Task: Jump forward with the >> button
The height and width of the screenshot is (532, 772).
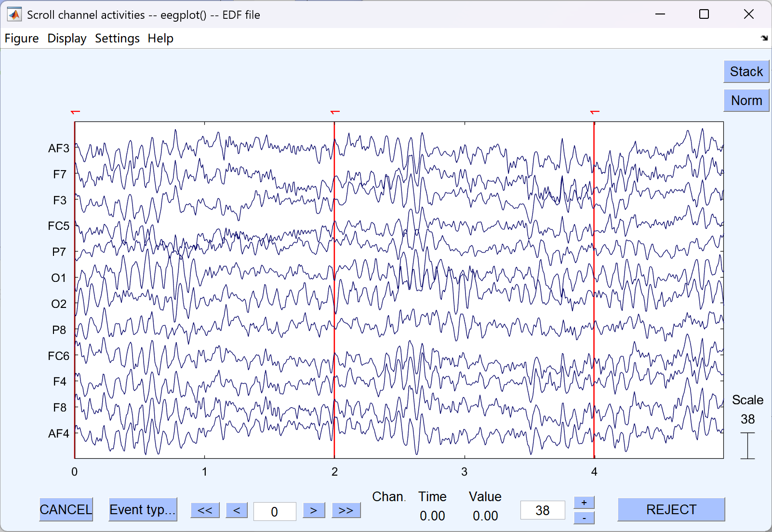Action: pyautogui.click(x=346, y=510)
